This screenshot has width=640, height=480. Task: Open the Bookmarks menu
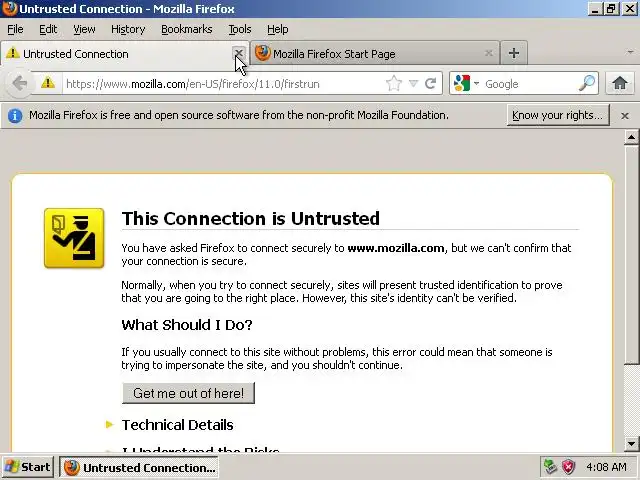[x=187, y=29]
